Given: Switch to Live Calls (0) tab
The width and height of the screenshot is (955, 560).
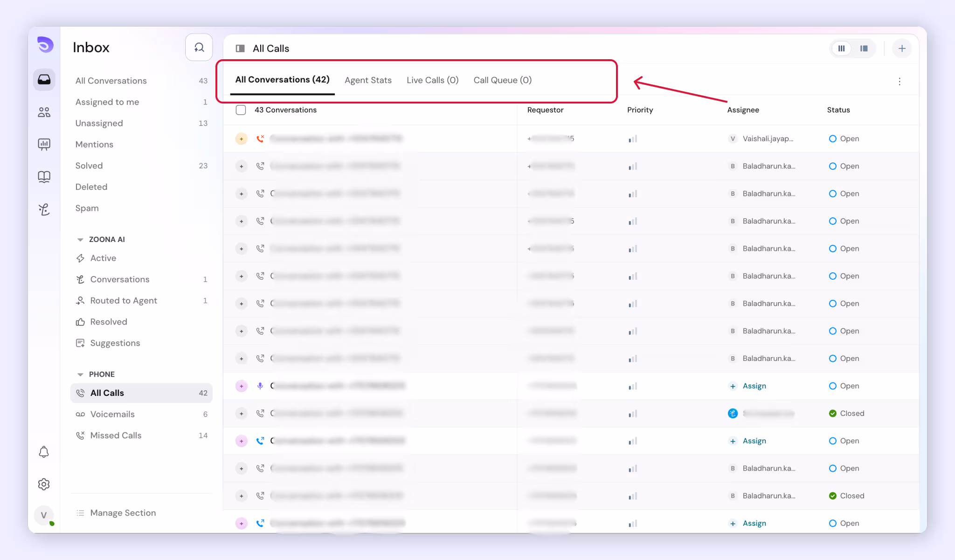Looking at the screenshot, I should pos(432,80).
